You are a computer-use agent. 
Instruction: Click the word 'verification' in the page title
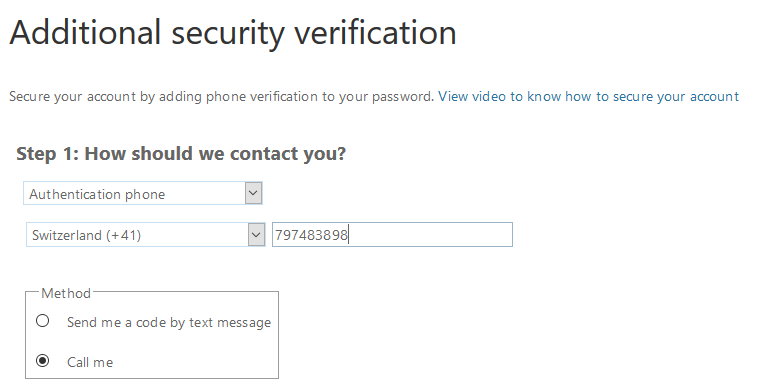pos(375,32)
